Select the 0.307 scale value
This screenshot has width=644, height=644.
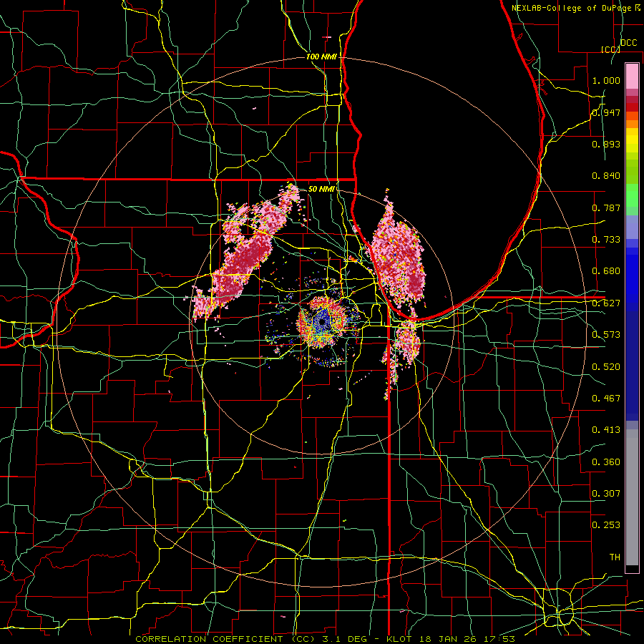coord(606,494)
